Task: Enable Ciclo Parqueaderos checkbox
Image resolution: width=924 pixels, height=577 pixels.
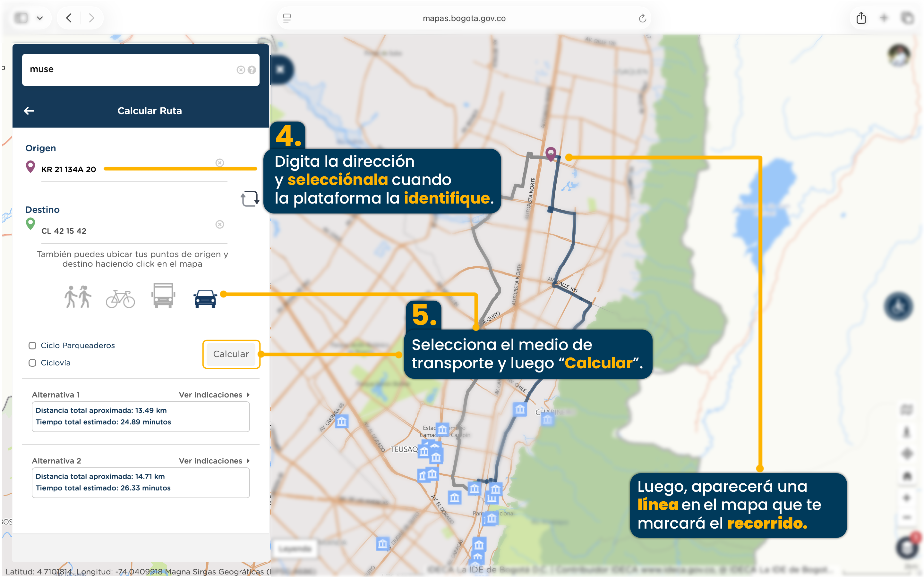Action: (32, 345)
